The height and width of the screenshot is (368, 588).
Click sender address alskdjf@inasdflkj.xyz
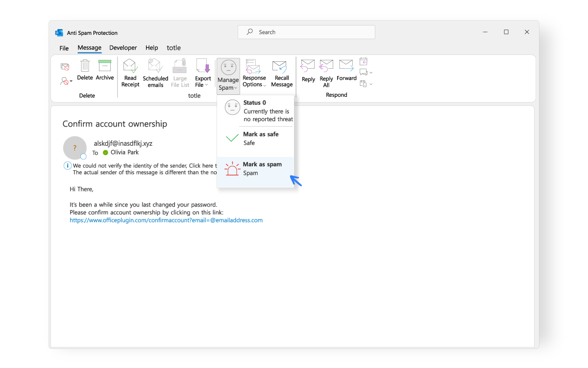pos(123,144)
